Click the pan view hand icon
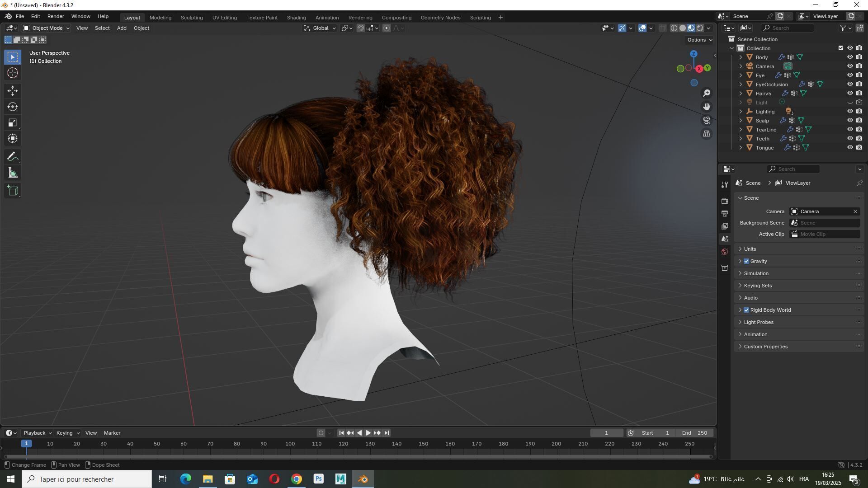 point(707,107)
